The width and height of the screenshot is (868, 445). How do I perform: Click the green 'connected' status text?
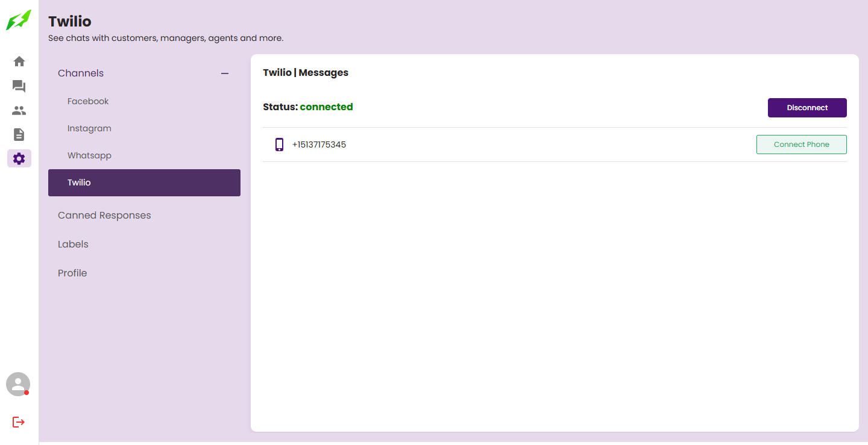pos(326,107)
